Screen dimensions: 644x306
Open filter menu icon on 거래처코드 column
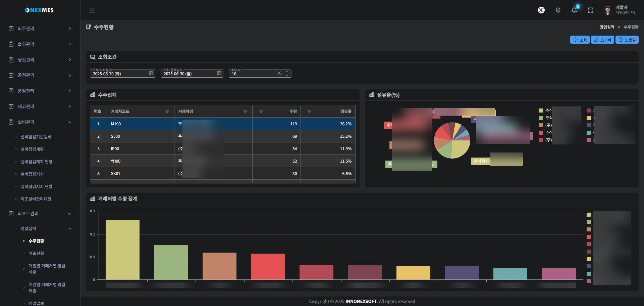pyautogui.click(x=167, y=111)
